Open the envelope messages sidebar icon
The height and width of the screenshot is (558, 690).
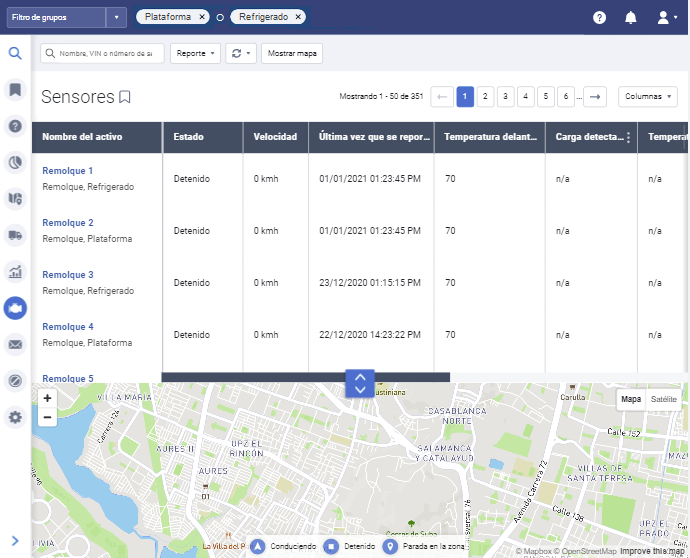click(x=15, y=344)
